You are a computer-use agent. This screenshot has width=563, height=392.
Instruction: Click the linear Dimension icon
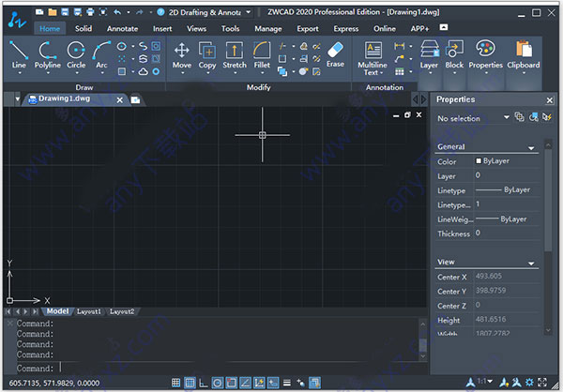(x=400, y=46)
